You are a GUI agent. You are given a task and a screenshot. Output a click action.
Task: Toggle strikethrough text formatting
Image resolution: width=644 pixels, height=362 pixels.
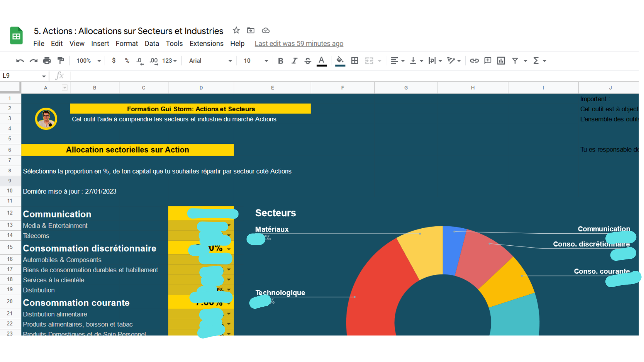[308, 61]
